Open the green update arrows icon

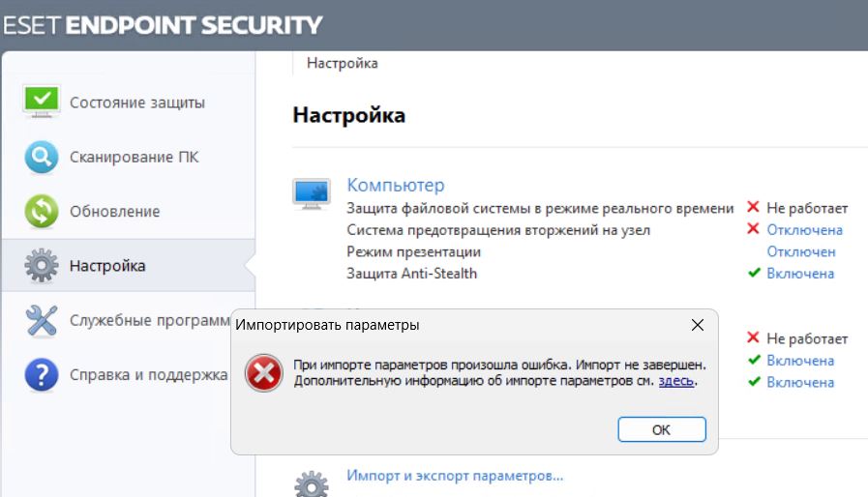pos(42,211)
